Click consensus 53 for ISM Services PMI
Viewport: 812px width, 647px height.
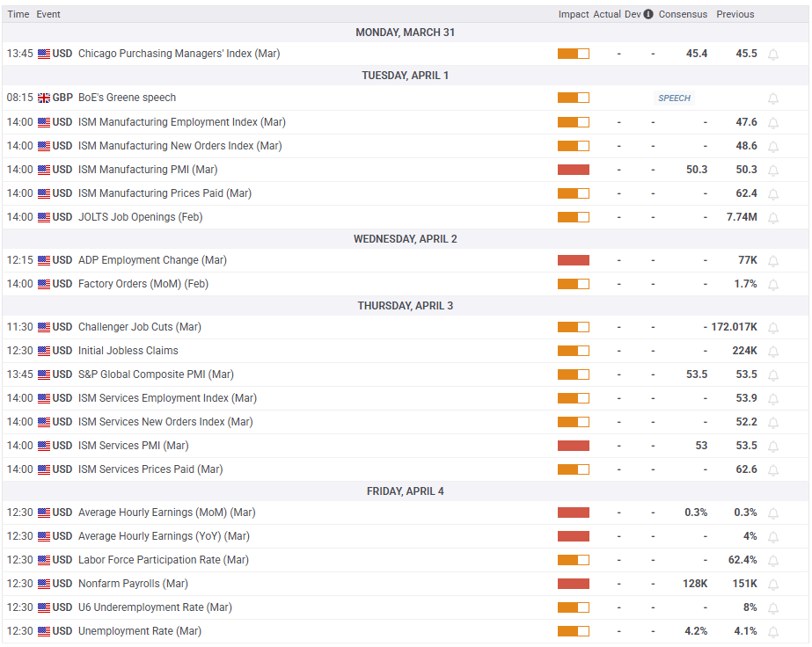coord(701,446)
